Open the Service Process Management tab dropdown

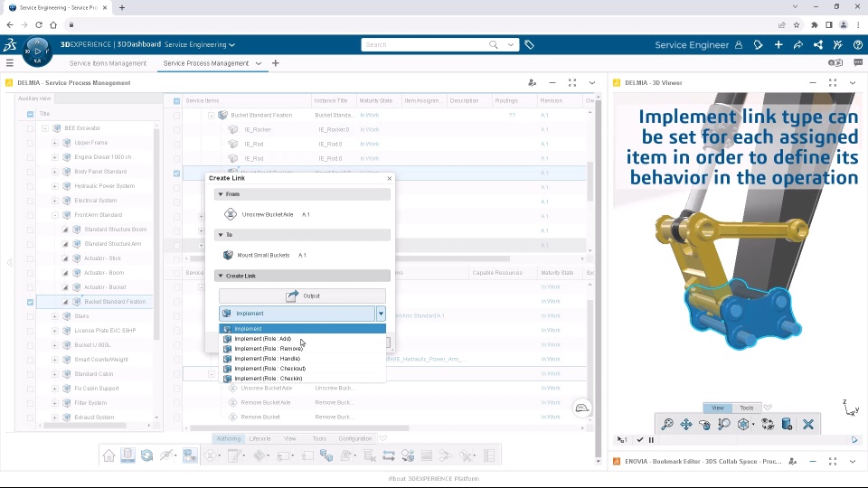coord(259,63)
